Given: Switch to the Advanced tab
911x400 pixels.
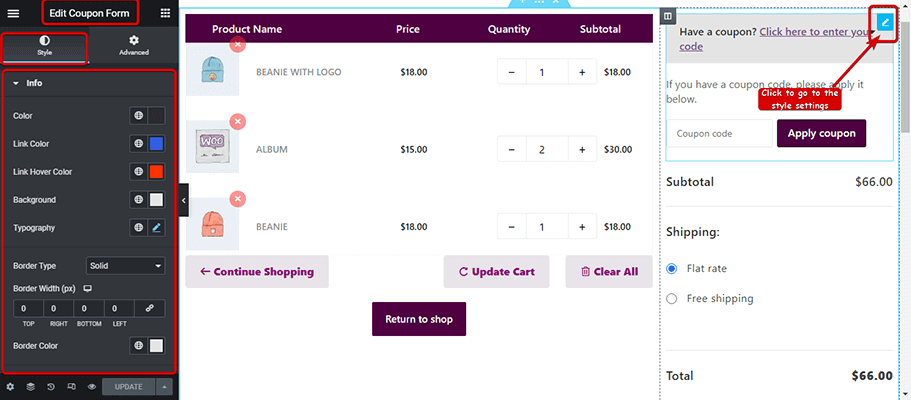Looking at the screenshot, I should point(134,45).
